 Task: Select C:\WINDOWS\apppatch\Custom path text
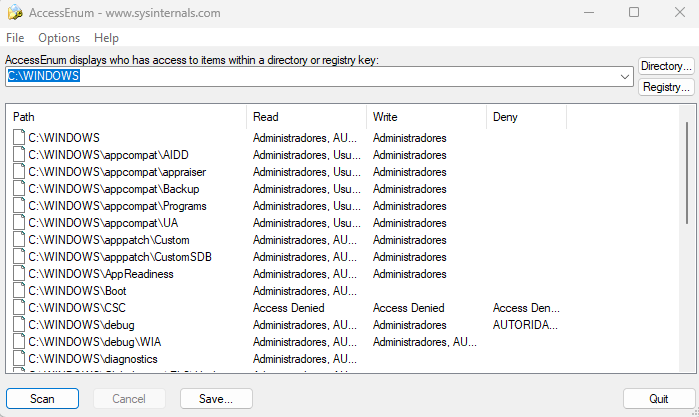pyautogui.click(x=109, y=239)
